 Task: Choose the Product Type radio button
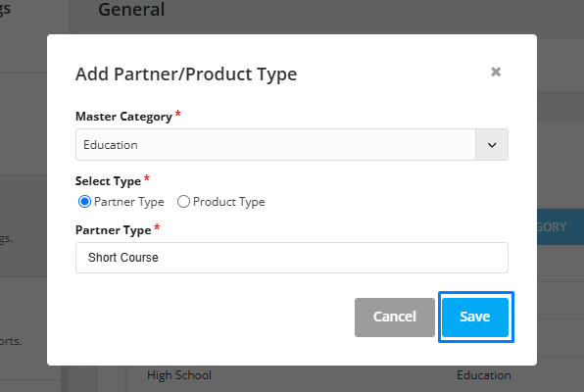click(183, 202)
